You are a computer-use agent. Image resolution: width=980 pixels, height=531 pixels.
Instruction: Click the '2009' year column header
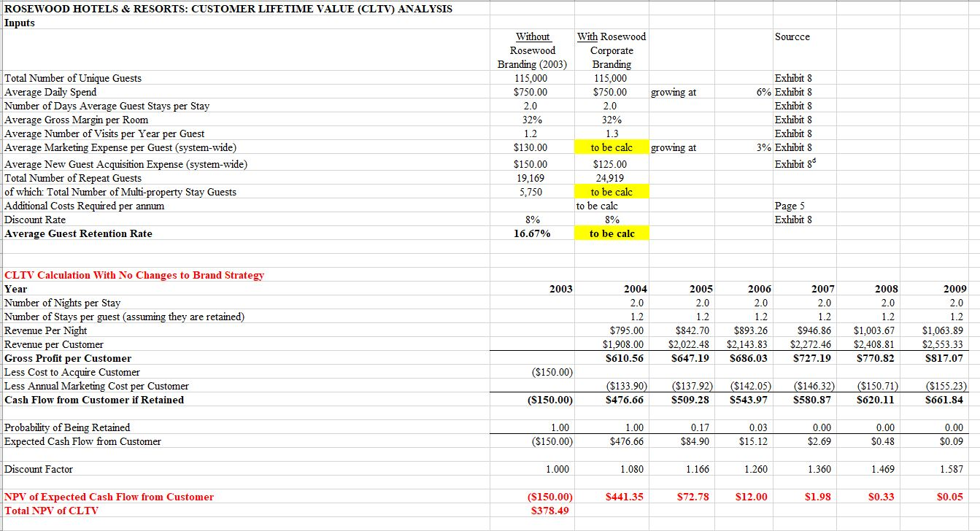point(954,289)
